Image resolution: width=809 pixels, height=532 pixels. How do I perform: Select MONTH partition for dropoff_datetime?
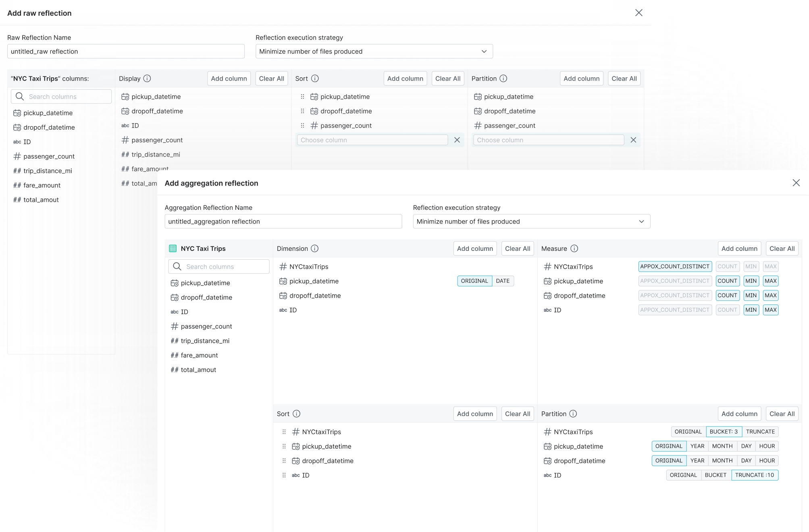click(722, 461)
